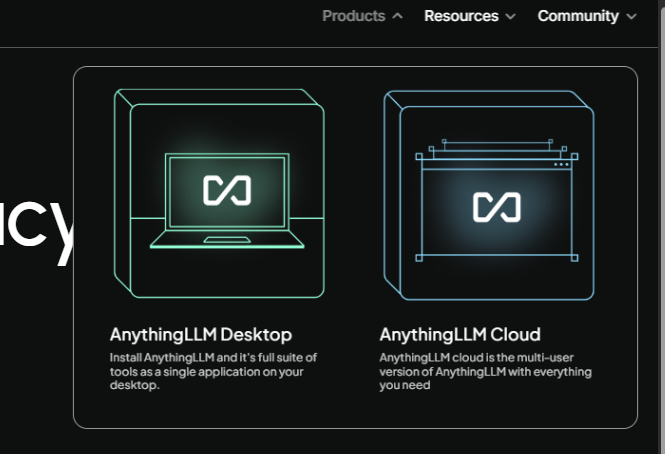The width and height of the screenshot is (665, 454).
Task: Open the Resources menu
Action: tap(469, 16)
